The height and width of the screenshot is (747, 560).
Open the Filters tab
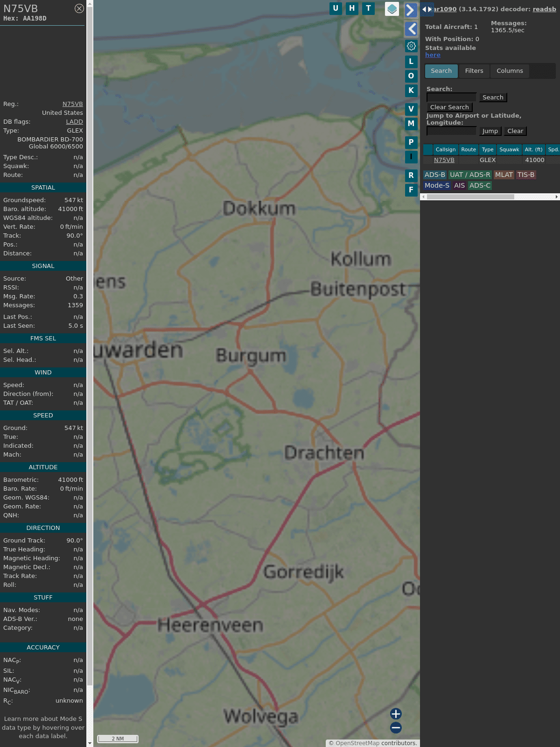[474, 71]
